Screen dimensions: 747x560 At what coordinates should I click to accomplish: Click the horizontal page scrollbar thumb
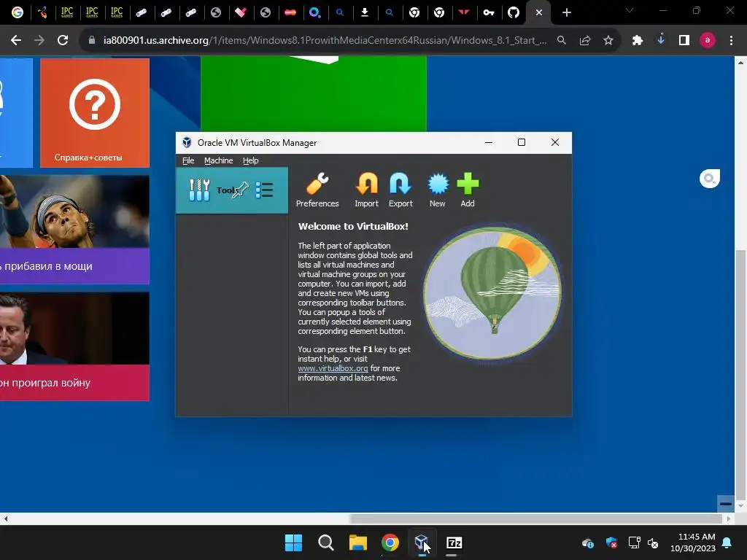536,518
